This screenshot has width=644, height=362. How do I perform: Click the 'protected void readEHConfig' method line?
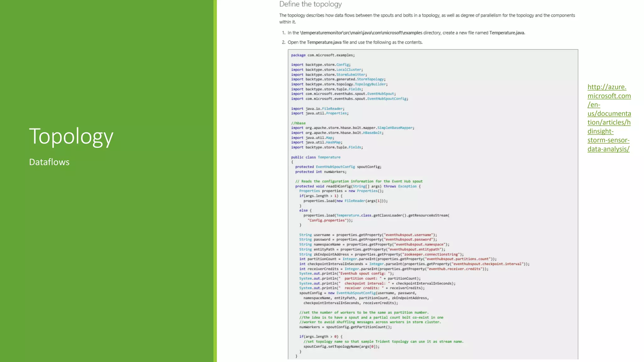coord(358,186)
